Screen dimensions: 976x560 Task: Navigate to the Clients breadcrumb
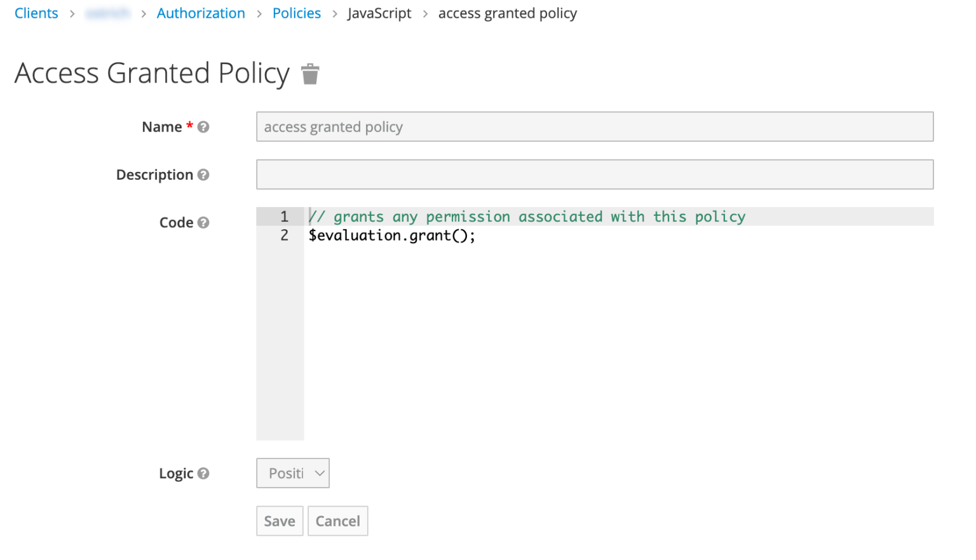tap(36, 13)
